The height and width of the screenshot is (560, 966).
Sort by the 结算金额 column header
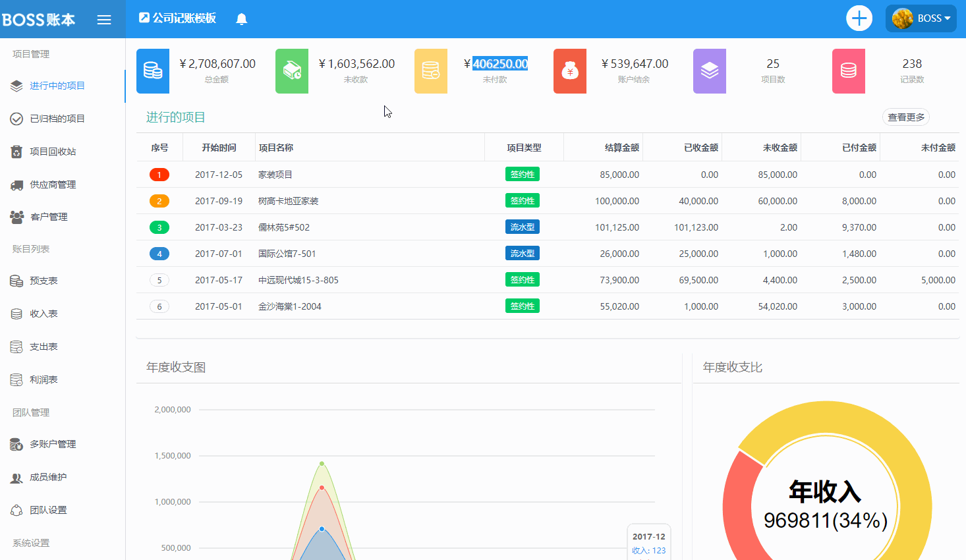(x=621, y=148)
